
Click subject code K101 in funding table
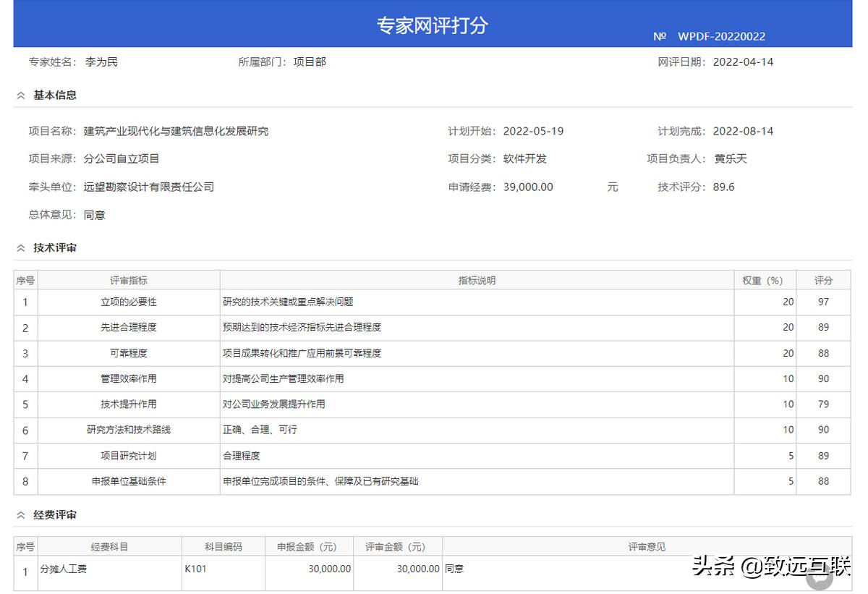[195, 569]
